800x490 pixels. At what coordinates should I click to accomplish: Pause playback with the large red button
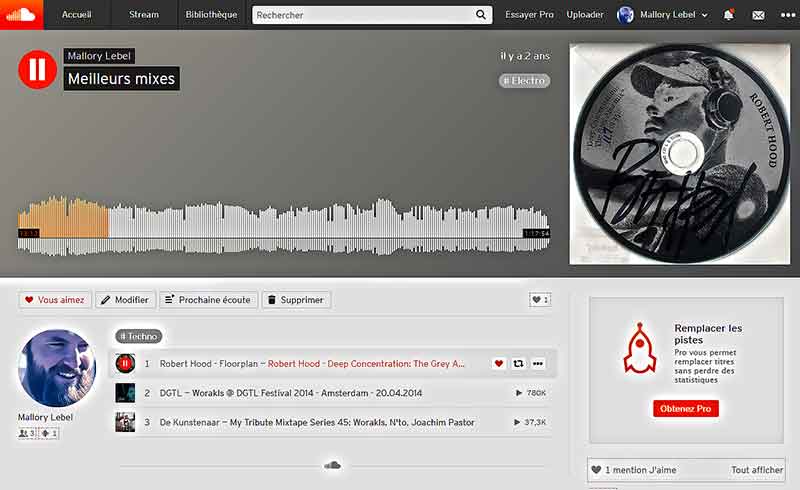pyautogui.click(x=37, y=69)
